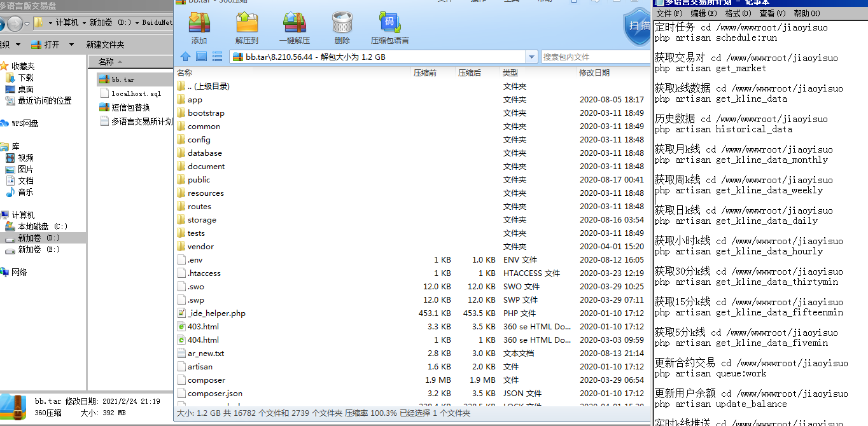This screenshot has width=868, height=426.
Task: Open Notepad's 格式(O) menu
Action: 738,13
